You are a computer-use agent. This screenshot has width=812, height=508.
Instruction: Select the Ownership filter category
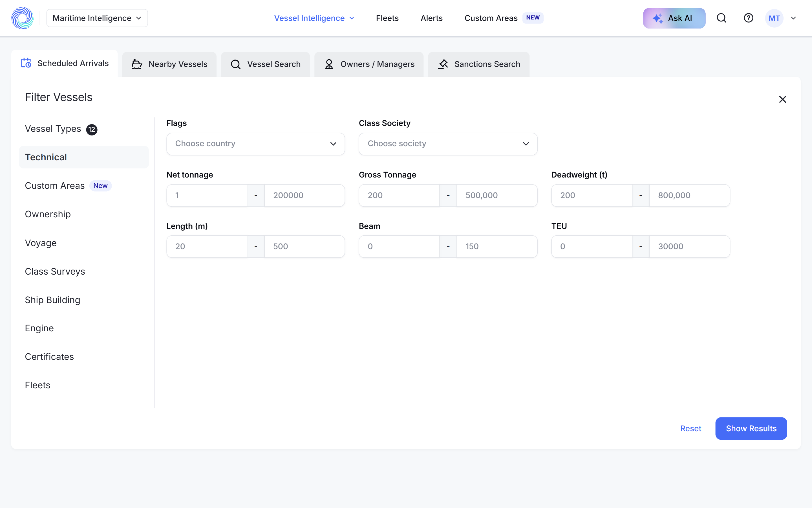[84, 214]
